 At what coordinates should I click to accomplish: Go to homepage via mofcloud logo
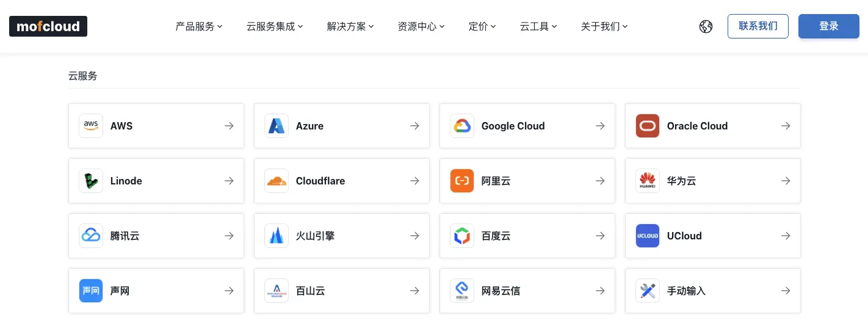tap(48, 26)
